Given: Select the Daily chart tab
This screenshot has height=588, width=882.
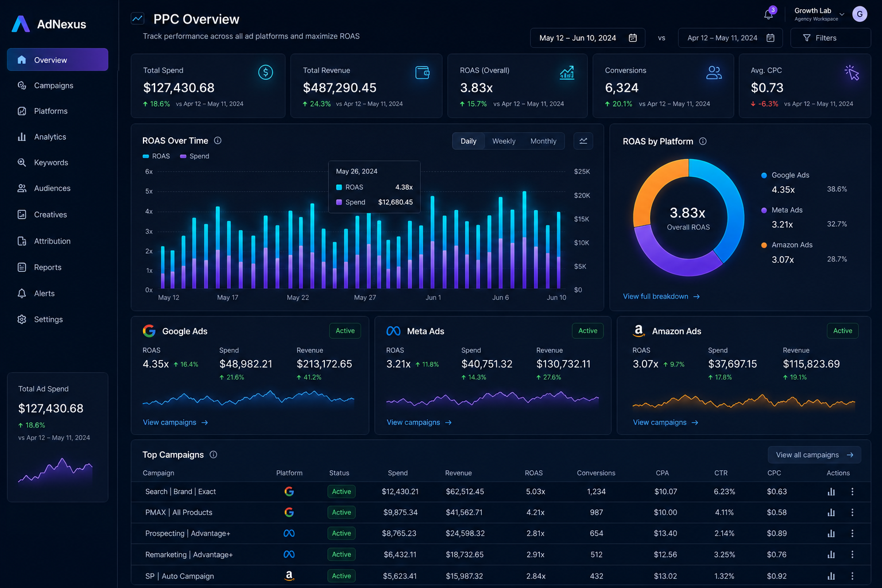Looking at the screenshot, I should click(469, 141).
